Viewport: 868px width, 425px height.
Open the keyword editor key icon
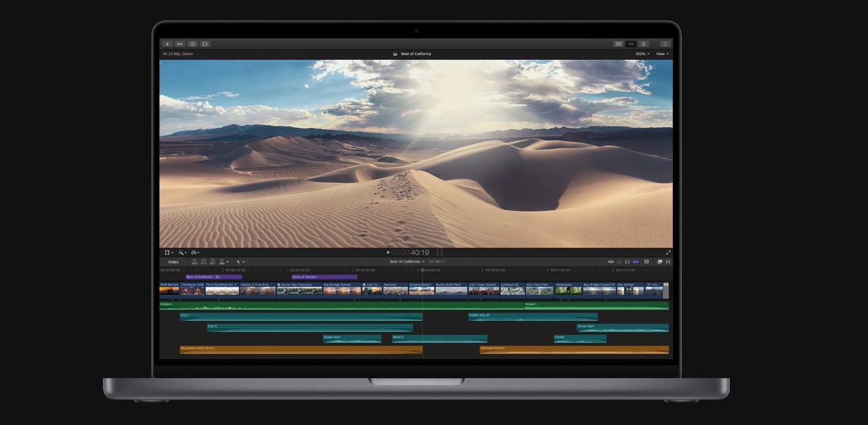(180, 44)
